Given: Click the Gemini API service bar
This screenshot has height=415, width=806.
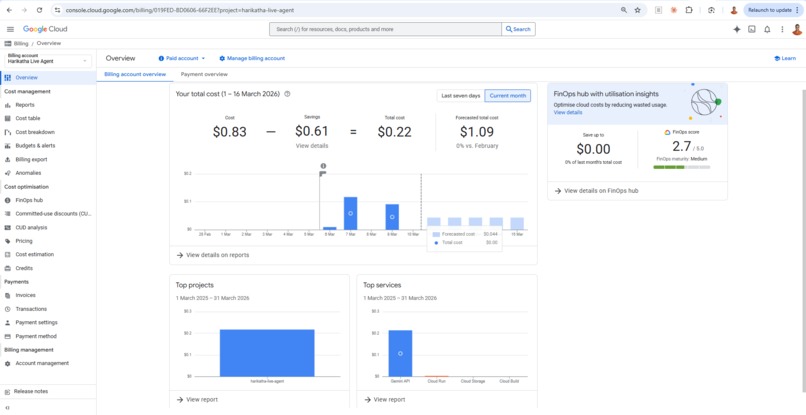Looking at the screenshot, I should pos(400,353).
